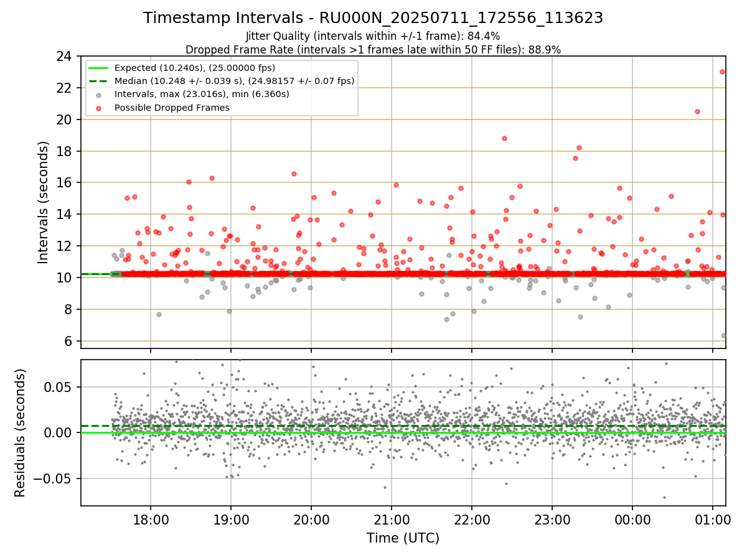Click the 00:00 x-axis tick label
The width and height of the screenshot is (747, 560).
632,519
